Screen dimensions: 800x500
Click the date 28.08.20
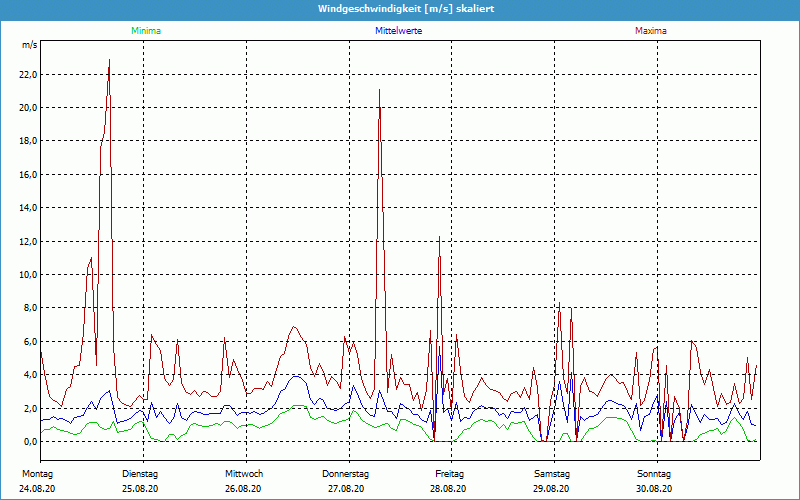[x=448, y=489]
